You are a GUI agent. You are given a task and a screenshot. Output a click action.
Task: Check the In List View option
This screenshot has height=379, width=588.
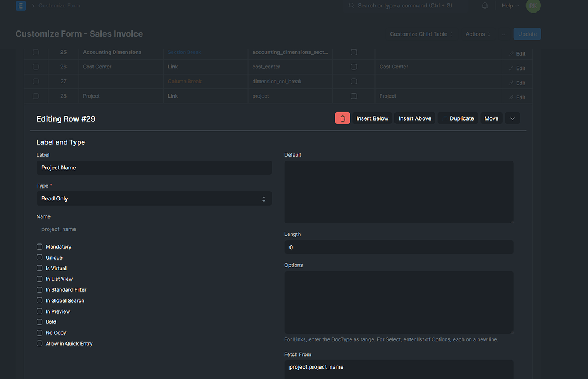click(x=39, y=279)
